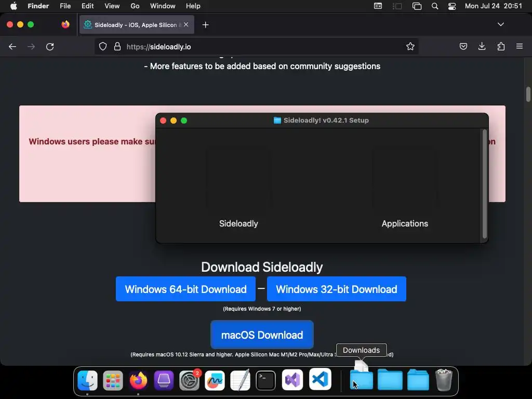Click the Windows 64-bit Download button
This screenshot has width=532, height=399.
185,289
